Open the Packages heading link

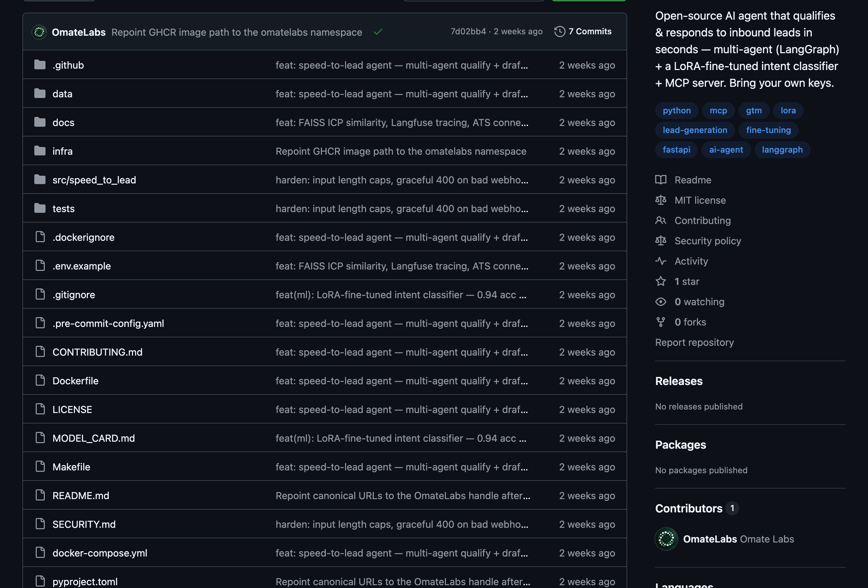pyautogui.click(x=680, y=445)
